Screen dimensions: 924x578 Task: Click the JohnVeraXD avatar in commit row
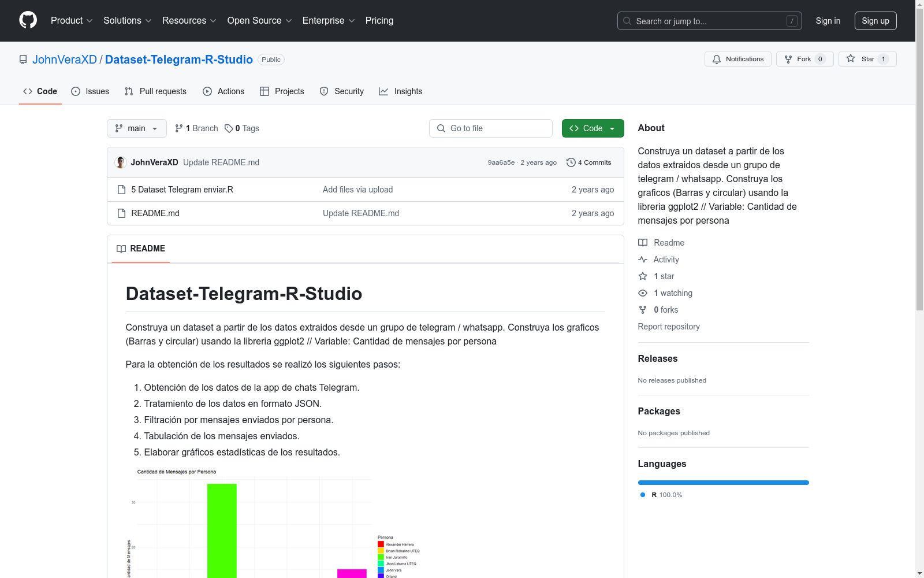121,162
